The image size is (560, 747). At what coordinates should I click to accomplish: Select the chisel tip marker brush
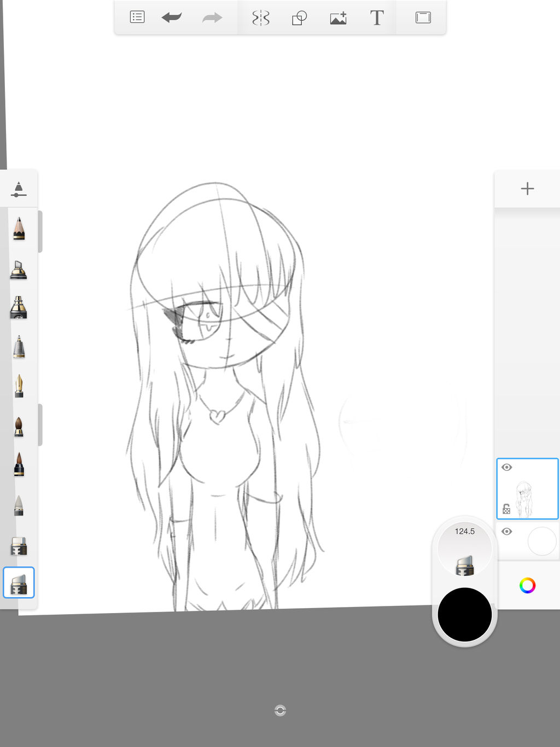tap(19, 269)
